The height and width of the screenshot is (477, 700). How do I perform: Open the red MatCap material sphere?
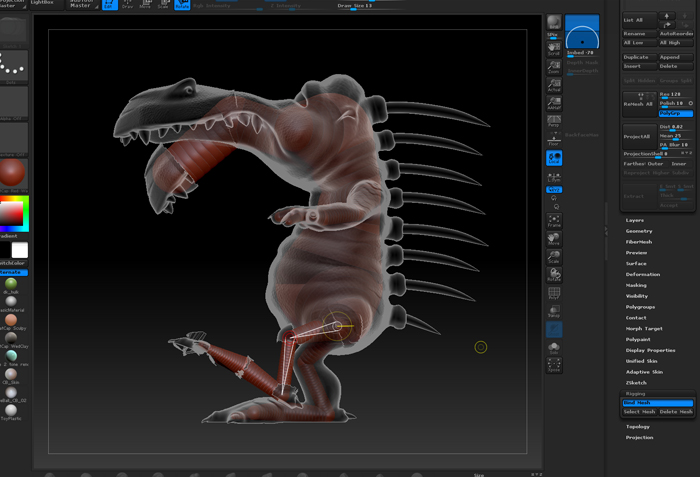[x=12, y=173]
